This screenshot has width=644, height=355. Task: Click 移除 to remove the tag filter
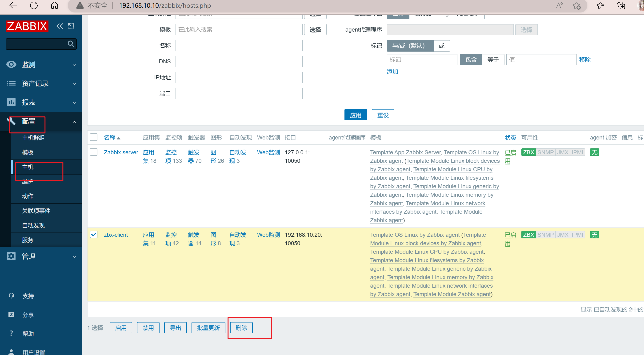click(x=585, y=60)
